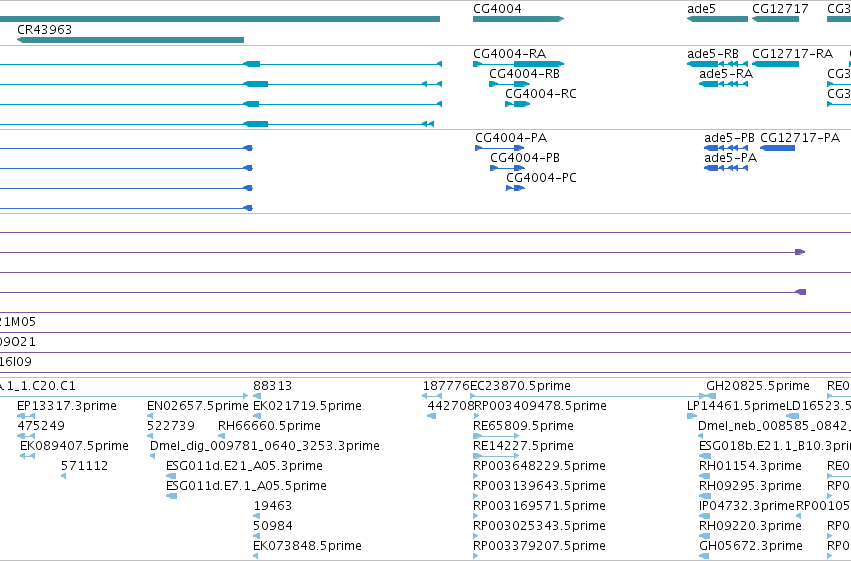
Task: Click the 88313 feature label
Action: 272,386
